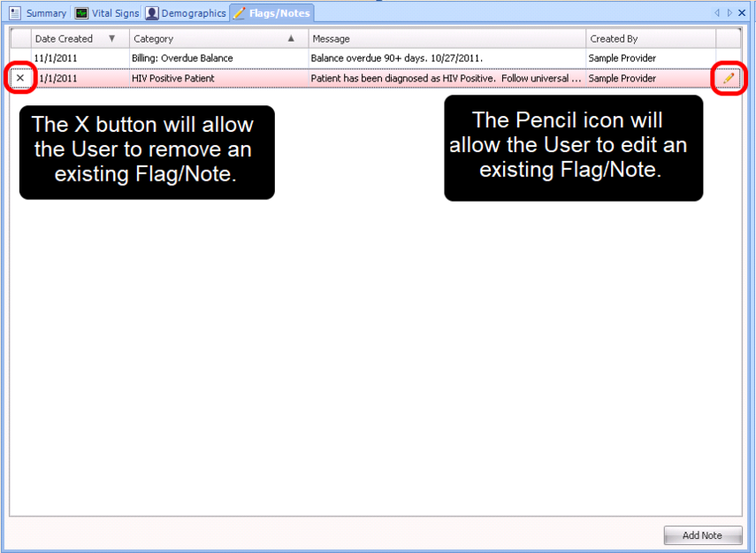This screenshot has height=553, width=756.
Task: Close the patient panel with the X button
Action: (x=743, y=12)
